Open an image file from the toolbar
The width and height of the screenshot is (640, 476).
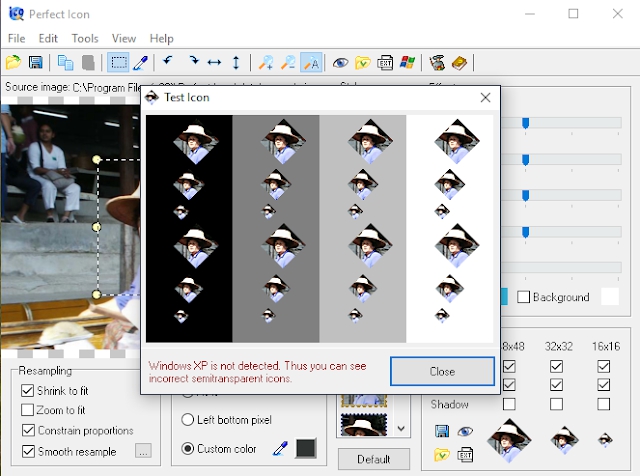(13, 62)
